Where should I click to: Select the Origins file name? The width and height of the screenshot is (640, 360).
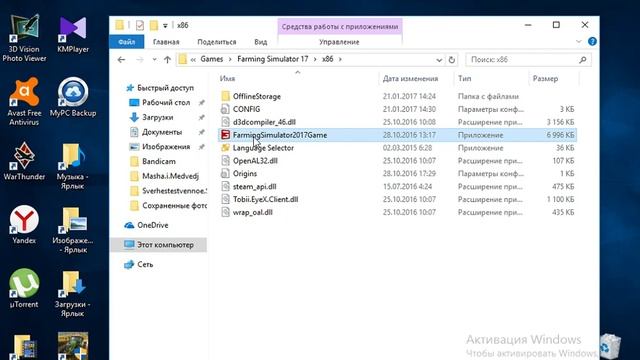point(245,173)
